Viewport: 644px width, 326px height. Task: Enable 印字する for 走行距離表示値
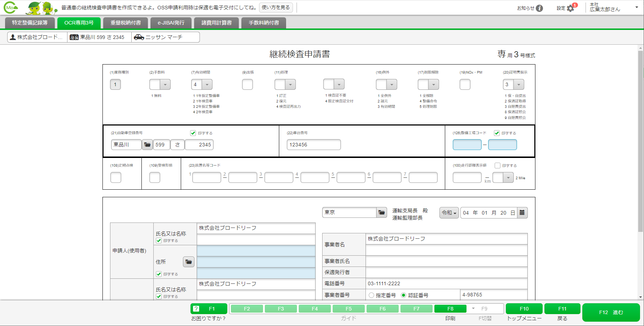(x=497, y=166)
